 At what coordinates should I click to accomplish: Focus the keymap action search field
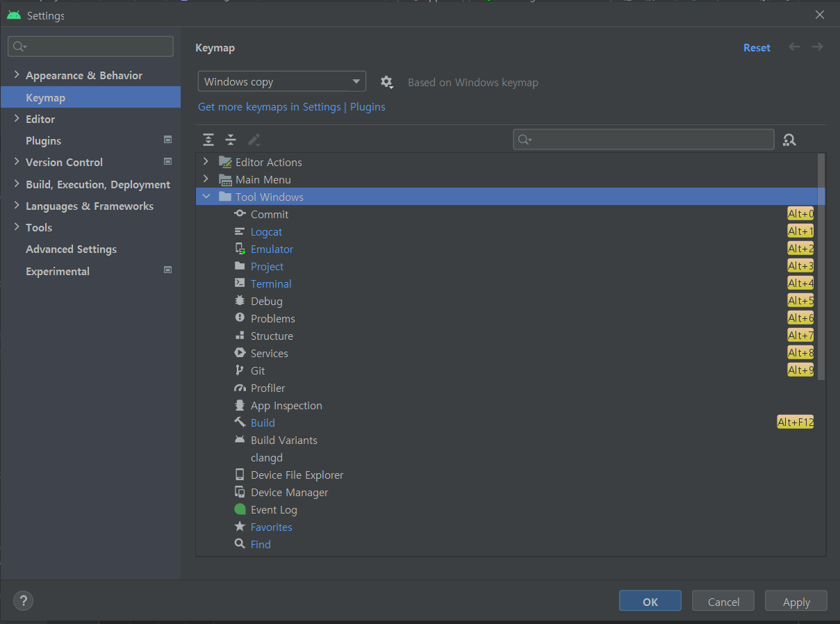643,140
